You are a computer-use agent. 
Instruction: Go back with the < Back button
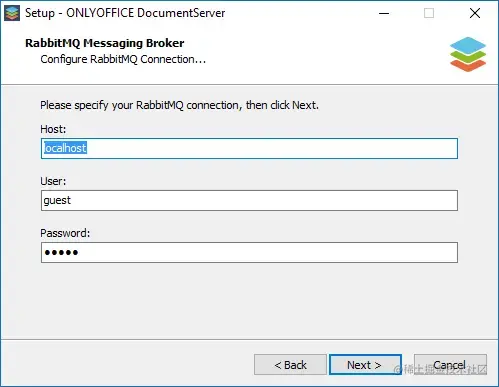pyautogui.click(x=290, y=364)
